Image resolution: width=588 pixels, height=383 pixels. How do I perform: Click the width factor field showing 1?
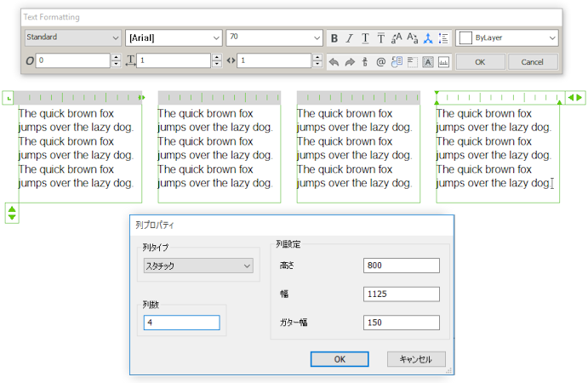(174, 60)
